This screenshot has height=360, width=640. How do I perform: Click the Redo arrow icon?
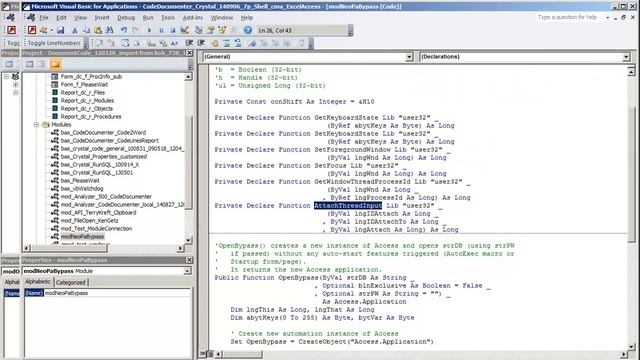(135, 30)
